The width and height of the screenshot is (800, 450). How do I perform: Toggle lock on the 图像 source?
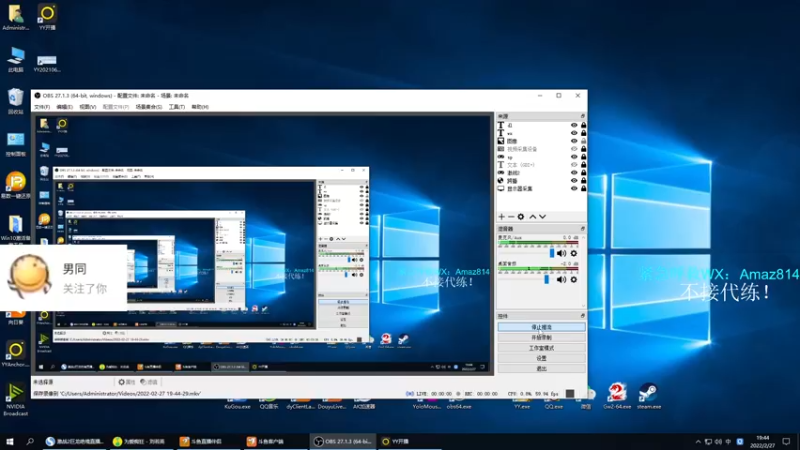tap(583, 141)
